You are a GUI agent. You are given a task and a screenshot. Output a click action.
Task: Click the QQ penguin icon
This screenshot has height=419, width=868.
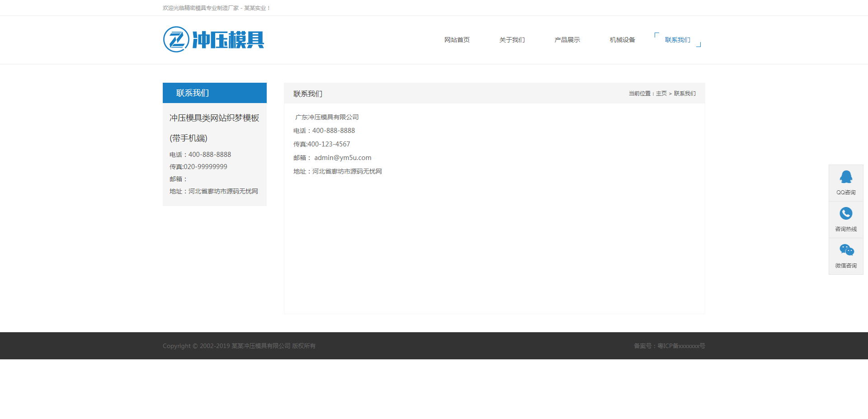point(846,177)
